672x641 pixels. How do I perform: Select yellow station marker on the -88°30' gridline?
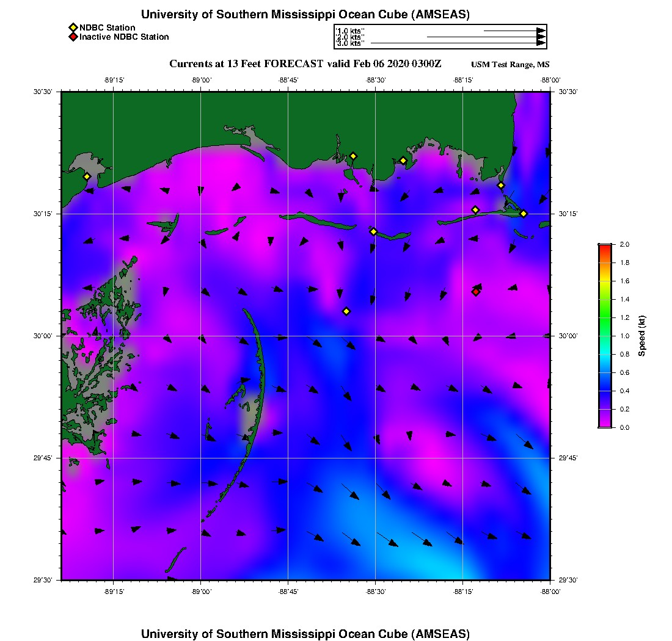(374, 231)
